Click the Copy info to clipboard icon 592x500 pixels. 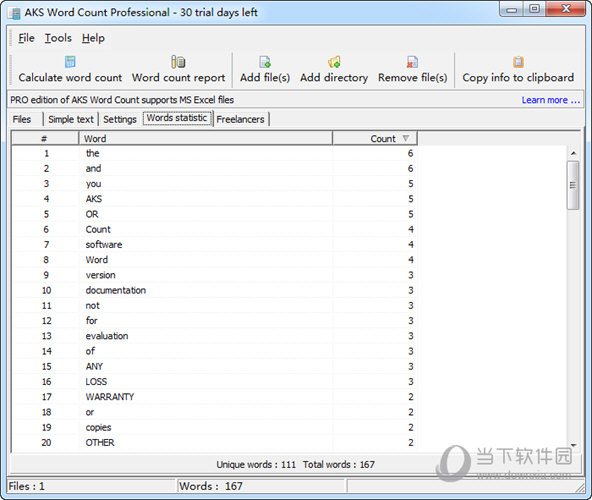518,62
